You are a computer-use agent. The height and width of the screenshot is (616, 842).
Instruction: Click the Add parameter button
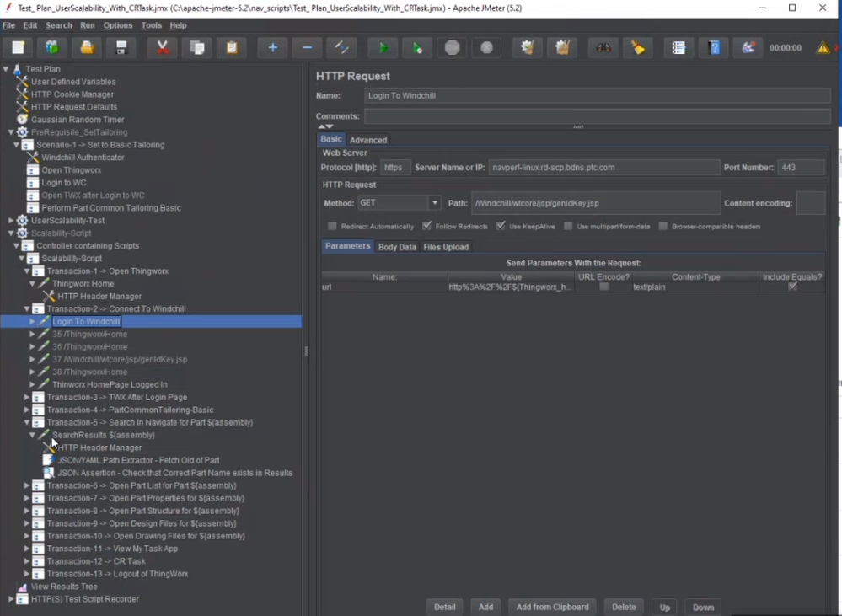pos(485,607)
